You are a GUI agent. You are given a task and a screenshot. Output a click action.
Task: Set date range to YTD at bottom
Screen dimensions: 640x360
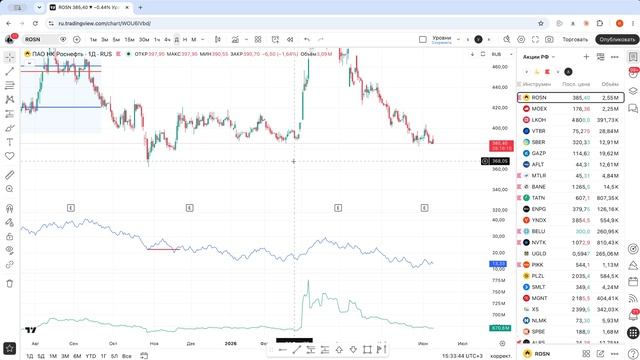point(91,356)
